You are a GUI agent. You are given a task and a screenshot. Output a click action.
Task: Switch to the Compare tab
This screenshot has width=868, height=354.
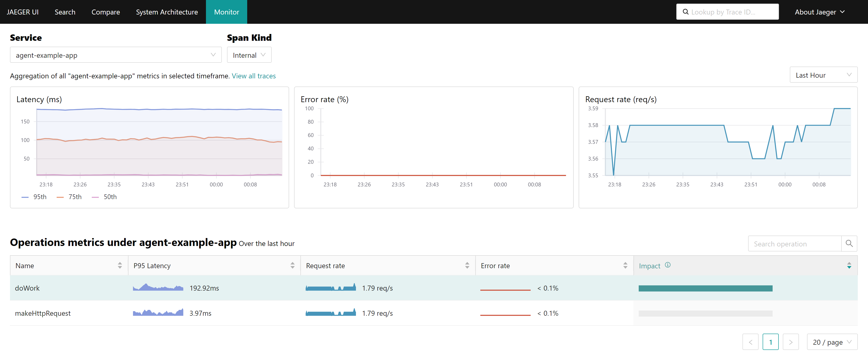[x=105, y=12]
